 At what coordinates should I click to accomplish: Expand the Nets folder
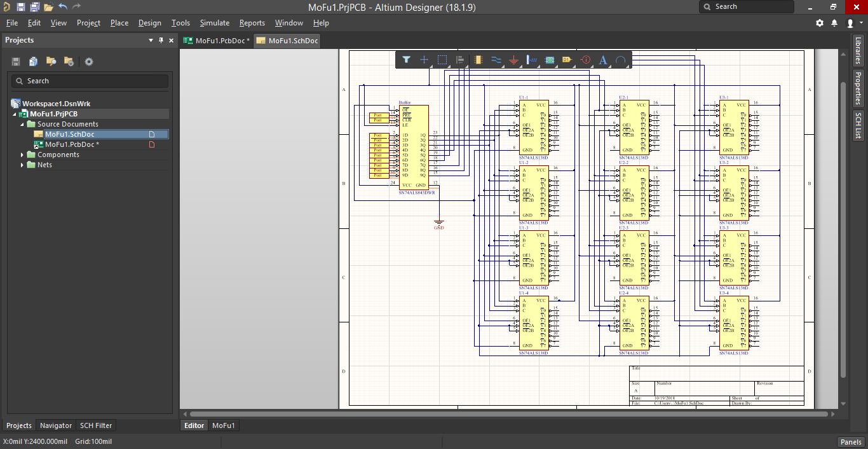pos(23,165)
